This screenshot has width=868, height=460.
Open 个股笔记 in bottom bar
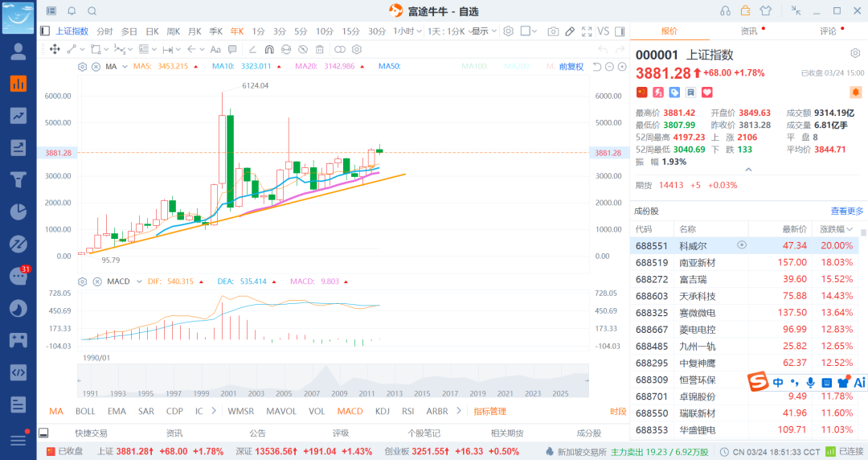(424, 433)
